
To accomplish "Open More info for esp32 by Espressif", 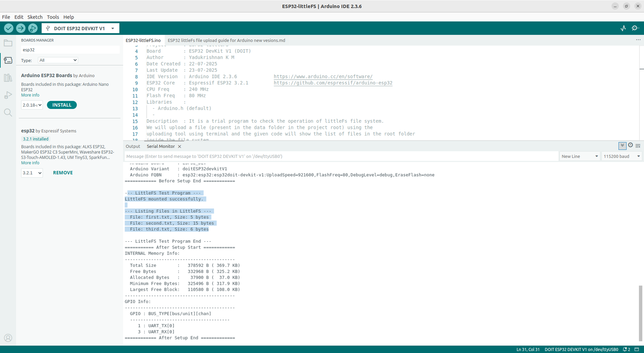I will click(30, 163).
